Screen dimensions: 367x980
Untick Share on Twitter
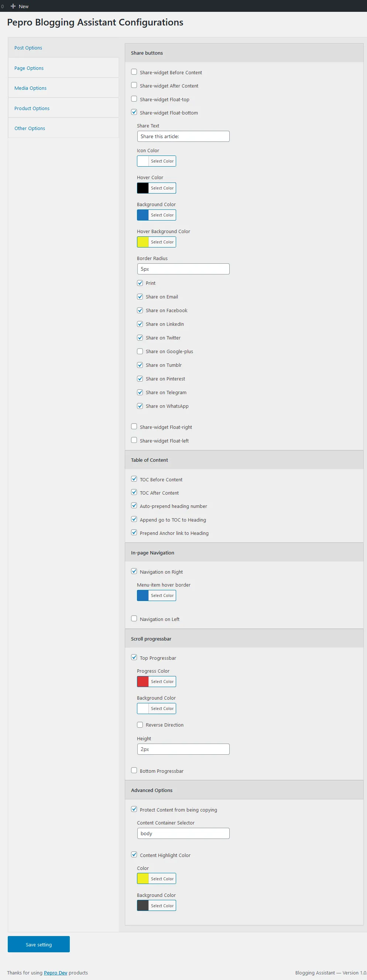click(x=140, y=338)
